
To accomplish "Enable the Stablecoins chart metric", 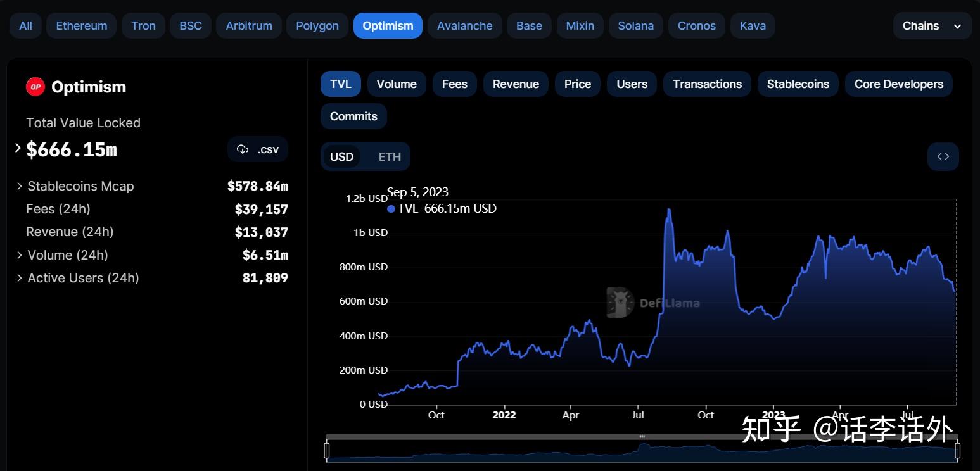I will pyautogui.click(x=798, y=84).
